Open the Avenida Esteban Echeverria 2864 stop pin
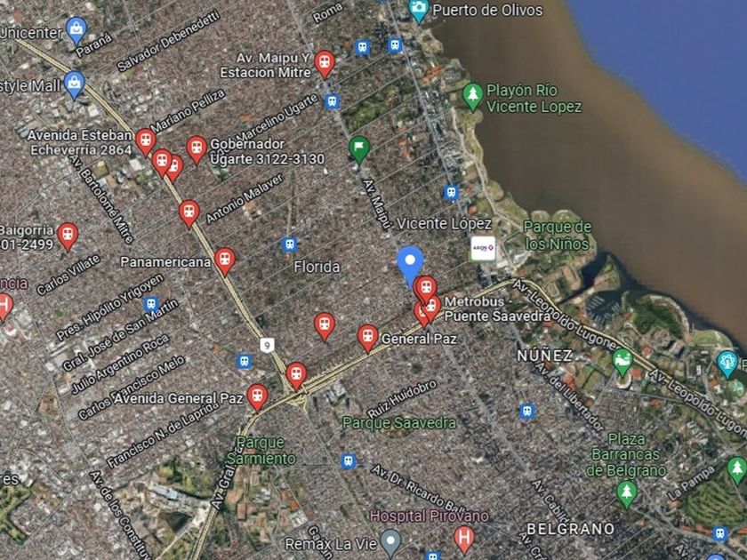 (x=146, y=142)
